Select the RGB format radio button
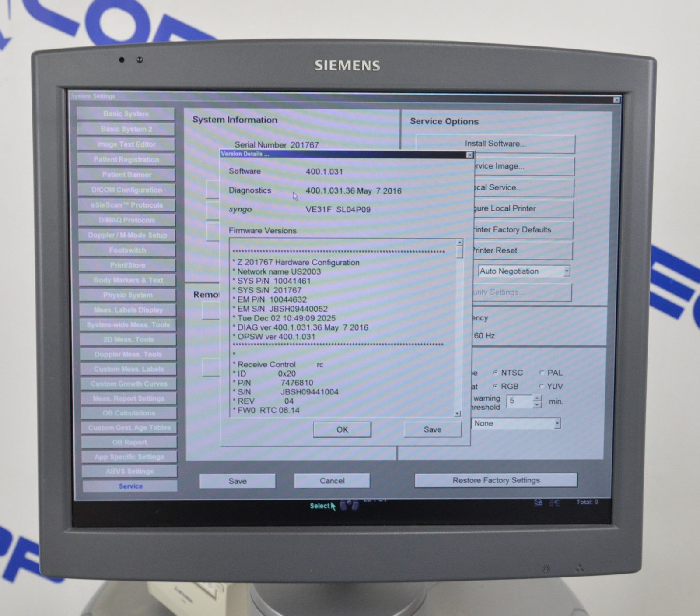The height and width of the screenshot is (616, 700). click(496, 386)
